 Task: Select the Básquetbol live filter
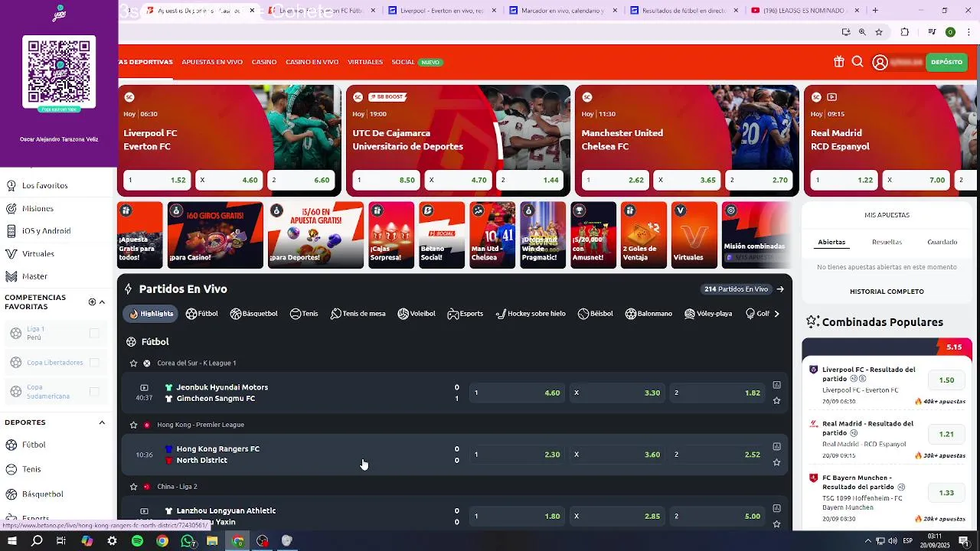(x=254, y=314)
